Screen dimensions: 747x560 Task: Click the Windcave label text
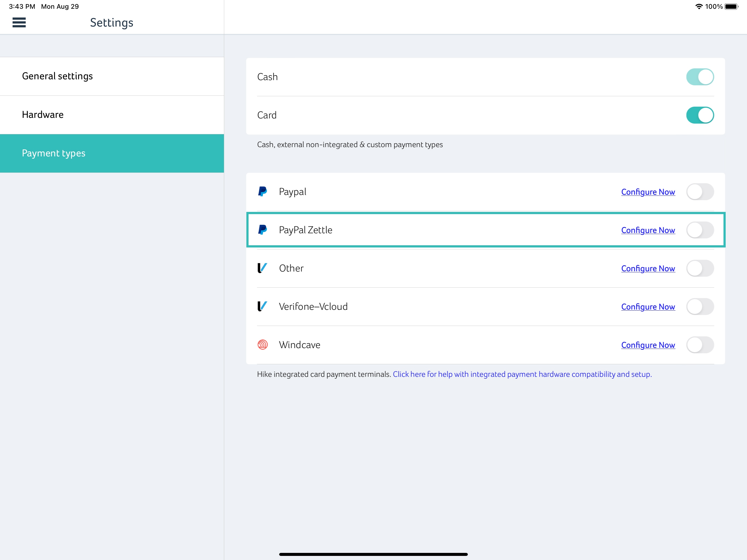click(300, 345)
